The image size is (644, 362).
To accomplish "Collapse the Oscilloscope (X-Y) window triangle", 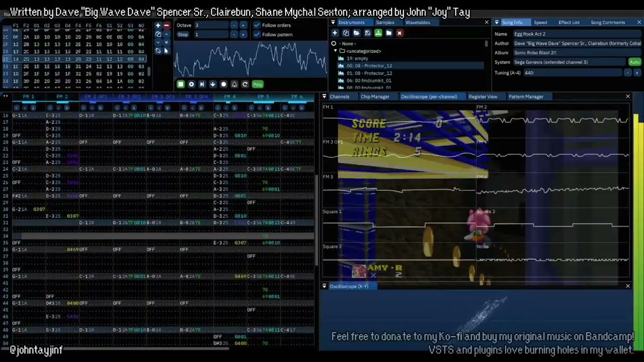I will coord(324,286).
